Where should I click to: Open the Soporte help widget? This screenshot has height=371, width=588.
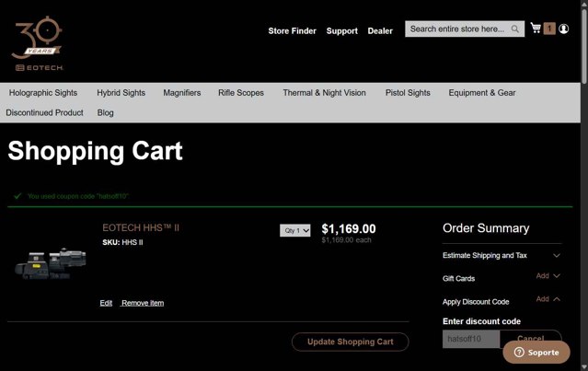coord(536,353)
